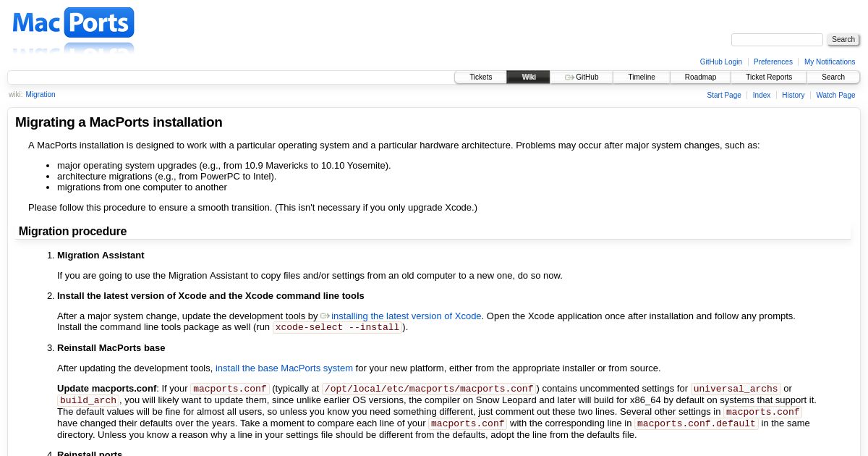Click 'Install the latest version of Xcode' step title
The image size is (868, 456).
click(210, 296)
